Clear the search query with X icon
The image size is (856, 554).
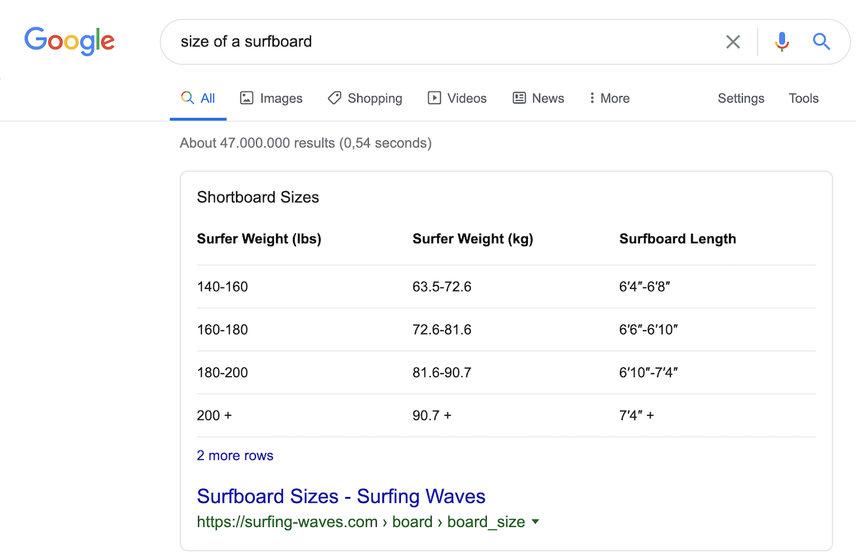[x=733, y=42]
